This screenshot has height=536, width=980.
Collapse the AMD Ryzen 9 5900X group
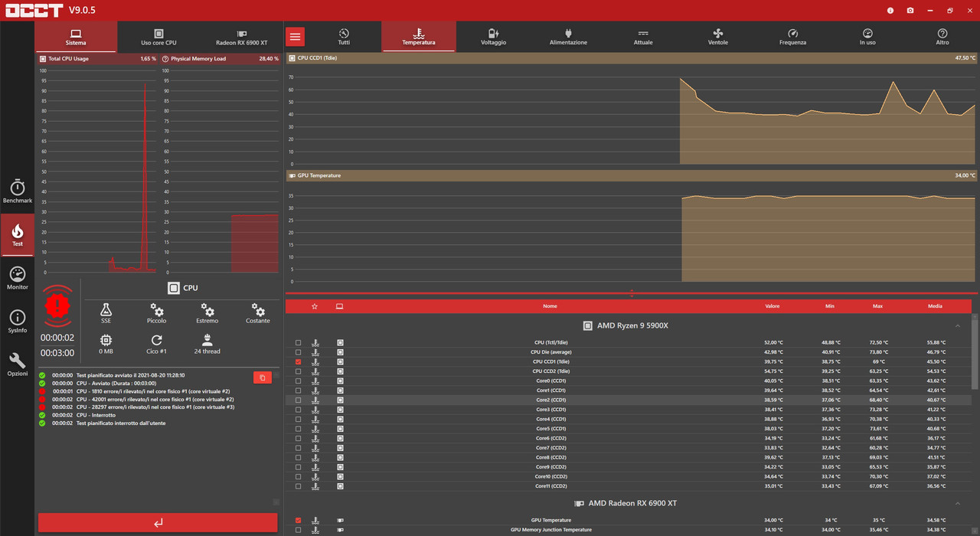point(957,325)
